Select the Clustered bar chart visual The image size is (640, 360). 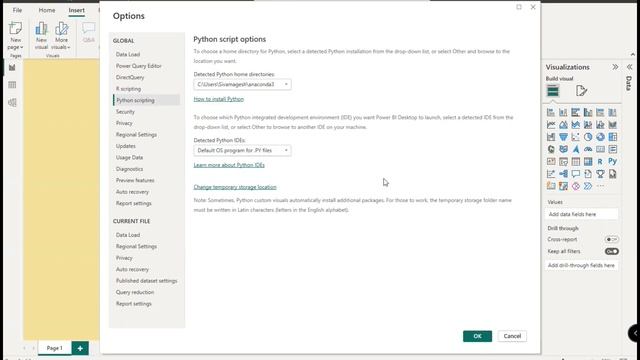[x=576, y=112]
